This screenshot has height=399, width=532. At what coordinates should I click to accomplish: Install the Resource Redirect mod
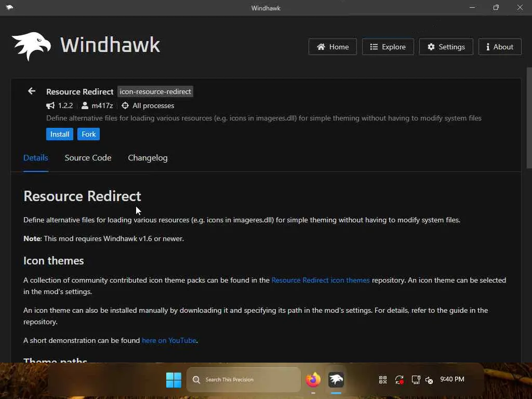(60, 134)
